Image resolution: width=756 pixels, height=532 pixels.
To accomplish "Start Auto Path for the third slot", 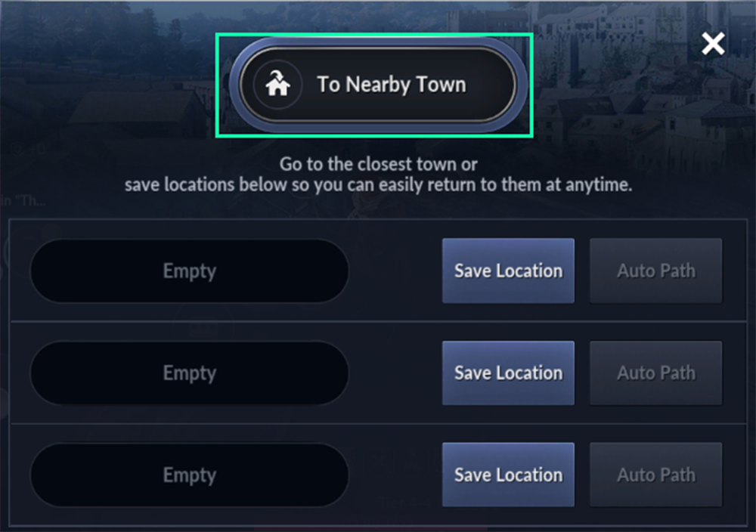I will click(656, 475).
